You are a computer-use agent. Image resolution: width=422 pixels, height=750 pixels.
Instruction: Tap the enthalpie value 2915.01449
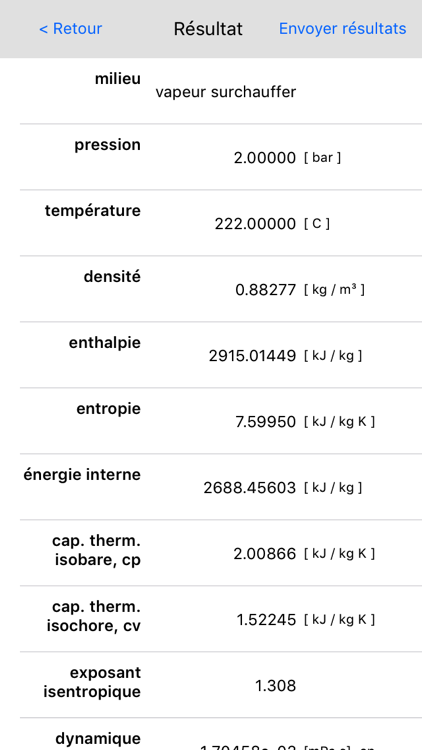pyautogui.click(x=253, y=356)
